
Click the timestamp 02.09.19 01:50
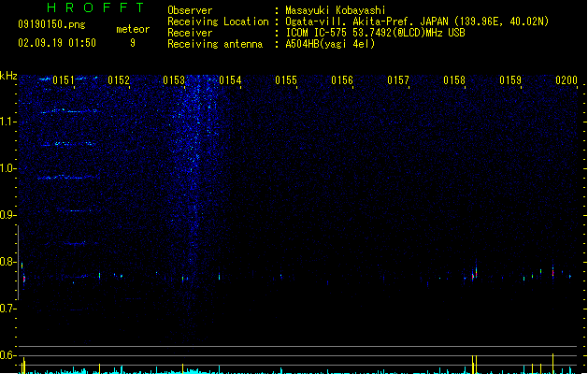tap(57, 43)
